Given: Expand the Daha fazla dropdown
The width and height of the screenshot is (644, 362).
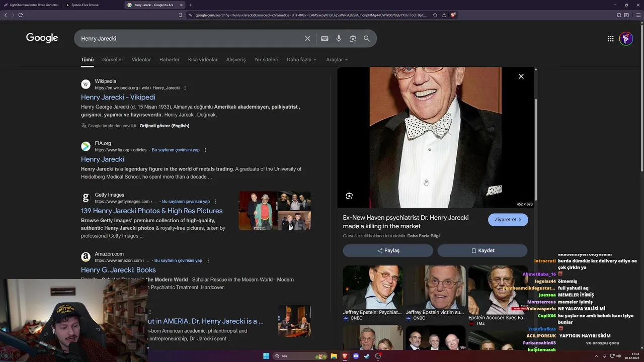Looking at the screenshot, I should coord(301,59).
